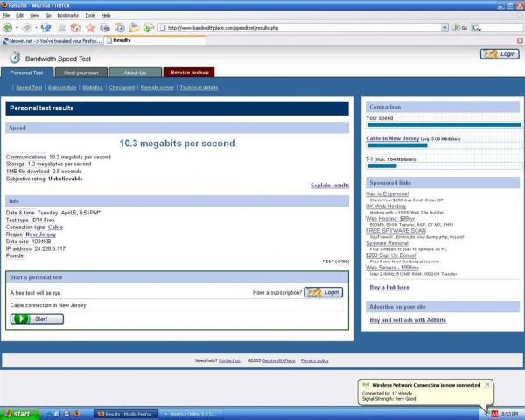This screenshot has height=420, width=525.
Task: Expand the address bar URL dropdown
Action: [444, 28]
